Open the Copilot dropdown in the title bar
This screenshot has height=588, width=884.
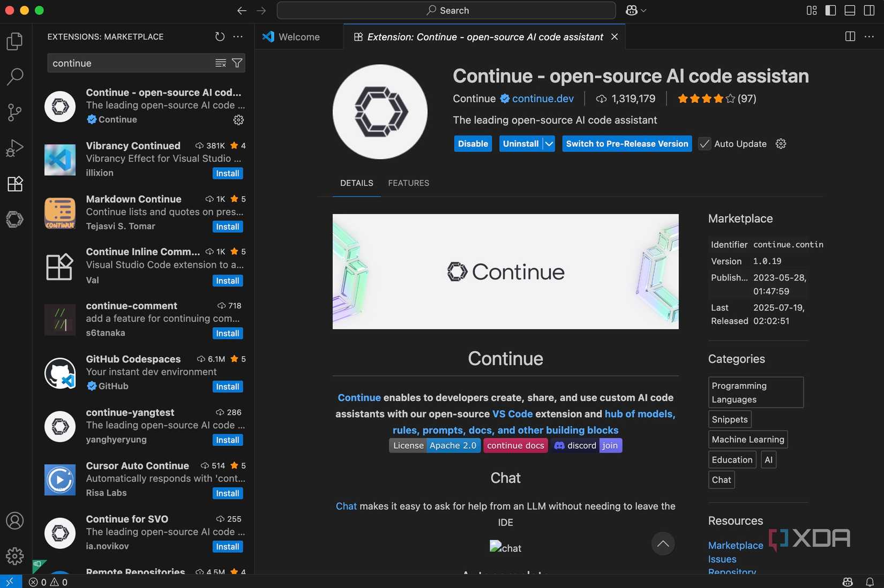coord(635,10)
